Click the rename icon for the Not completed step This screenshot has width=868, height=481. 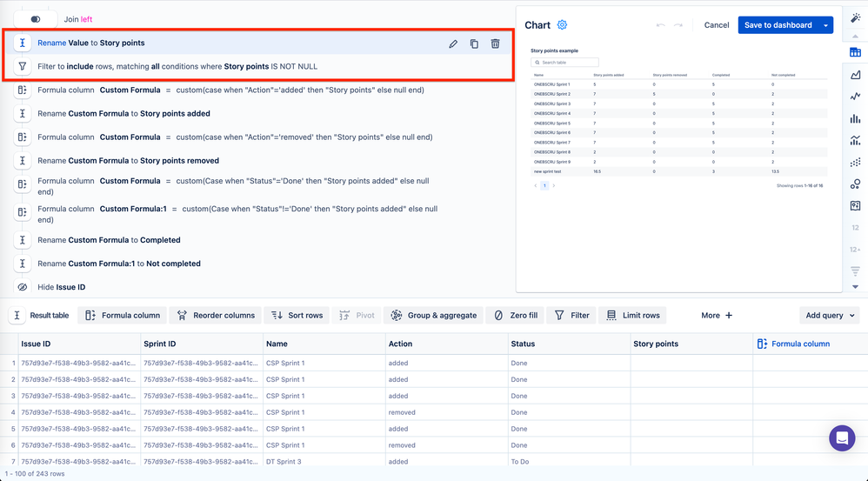tap(22, 264)
